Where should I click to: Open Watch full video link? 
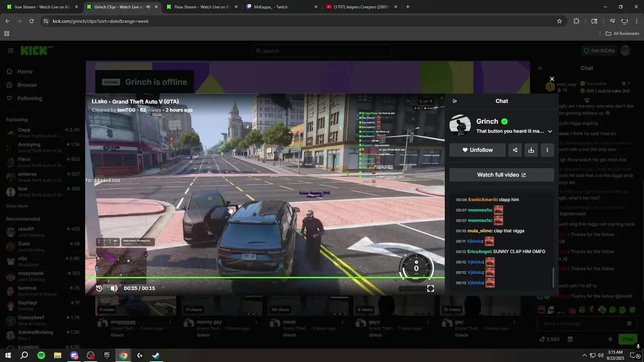pyautogui.click(x=502, y=175)
